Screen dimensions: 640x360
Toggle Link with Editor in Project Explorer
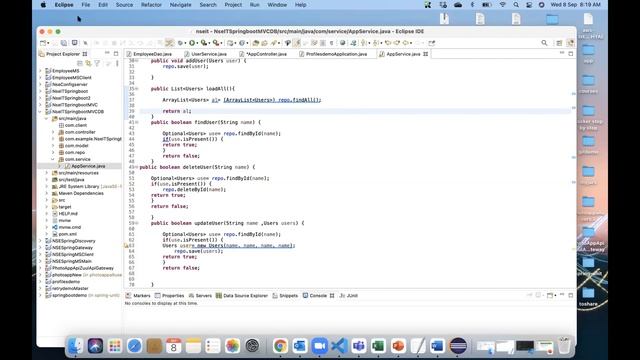[88, 63]
